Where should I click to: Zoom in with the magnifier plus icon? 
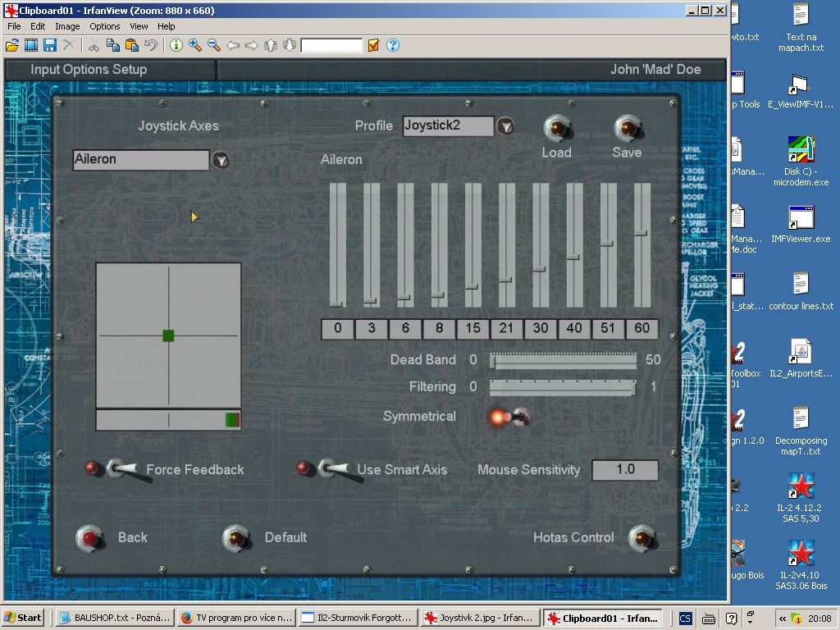[x=195, y=45]
